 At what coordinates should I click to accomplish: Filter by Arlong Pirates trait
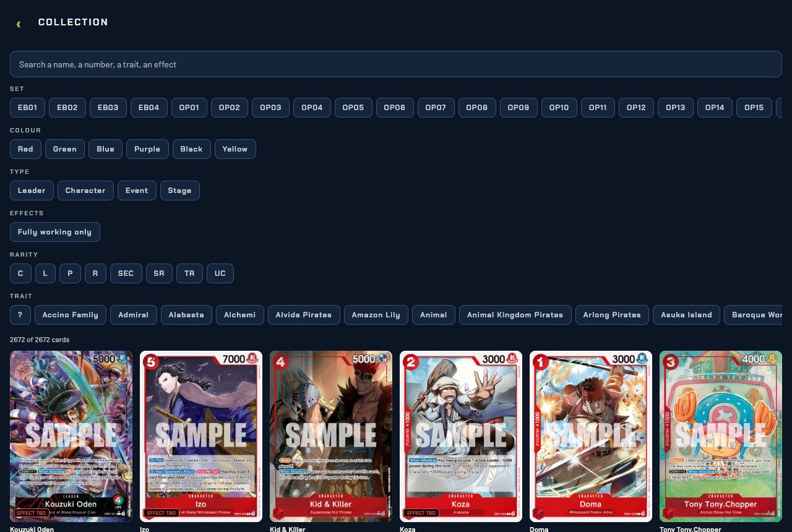[612, 315]
